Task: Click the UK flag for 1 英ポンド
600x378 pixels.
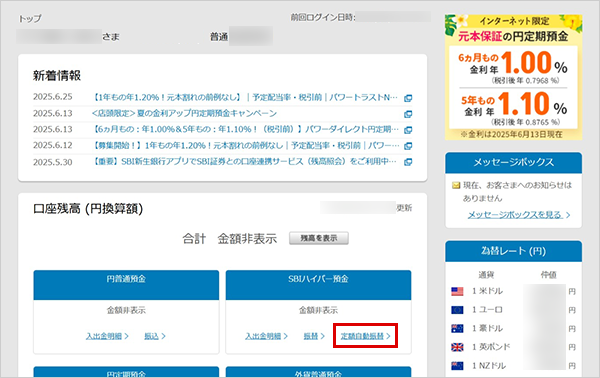Action: click(x=457, y=347)
